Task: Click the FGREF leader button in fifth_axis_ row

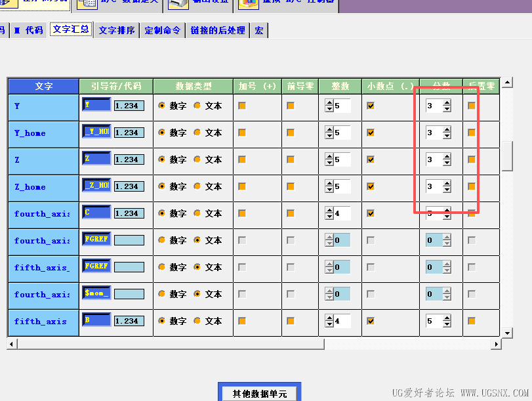Action: [x=96, y=266]
